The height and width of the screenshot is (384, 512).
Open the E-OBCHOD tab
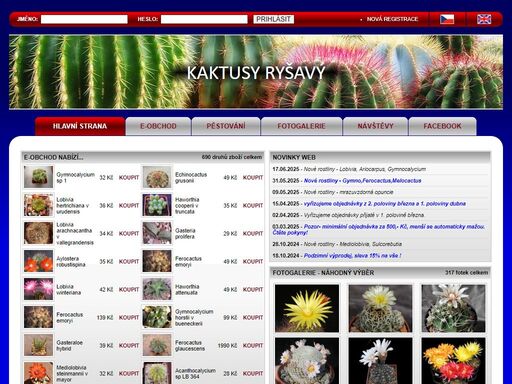pyautogui.click(x=158, y=126)
